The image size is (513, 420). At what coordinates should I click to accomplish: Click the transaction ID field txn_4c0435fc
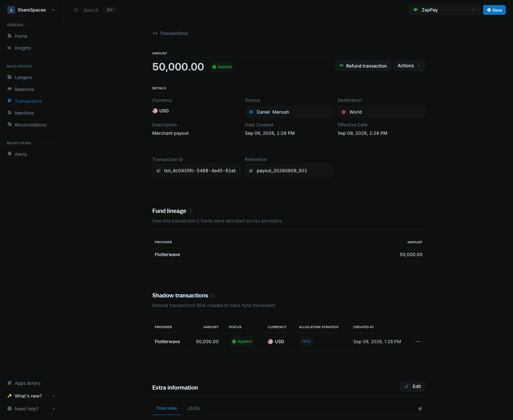click(196, 171)
